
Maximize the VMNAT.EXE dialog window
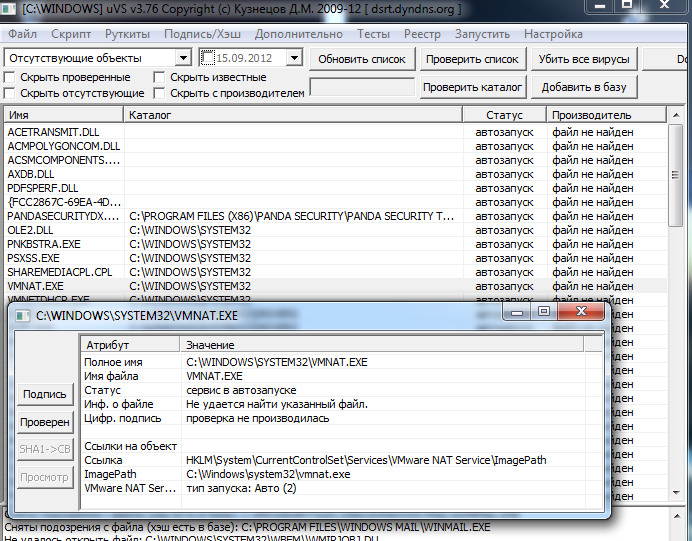tap(544, 312)
